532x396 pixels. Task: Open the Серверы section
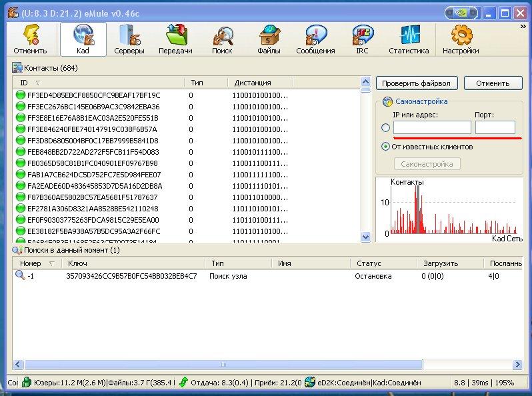coord(129,39)
